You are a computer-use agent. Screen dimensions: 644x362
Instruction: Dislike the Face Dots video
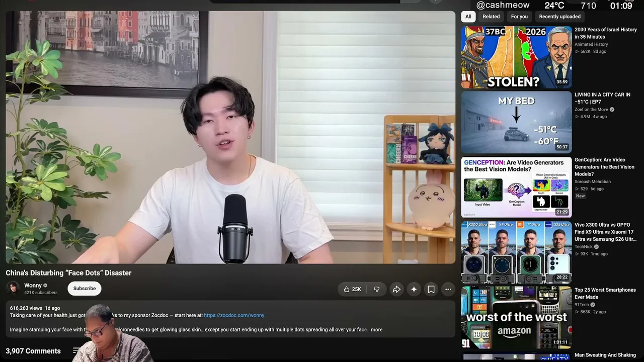point(377,289)
